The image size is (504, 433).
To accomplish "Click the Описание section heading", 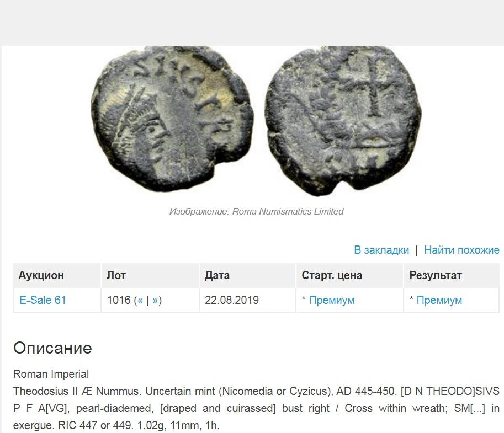I will [52, 348].
